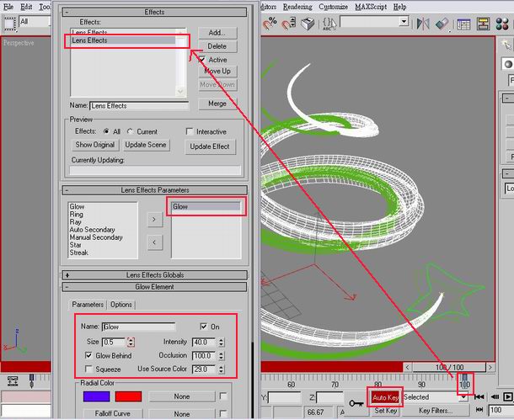Viewport: 514px width, 420px height.
Task: Toggle the Auto Key button
Action: pos(385,398)
